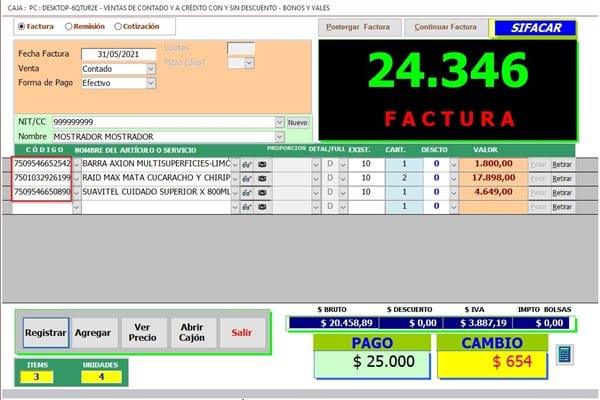The width and height of the screenshot is (600, 400).
Task: Click SUAVITEL CUIDADO SUPERIOR X 800ML article name
Action: tap(156, 192)
